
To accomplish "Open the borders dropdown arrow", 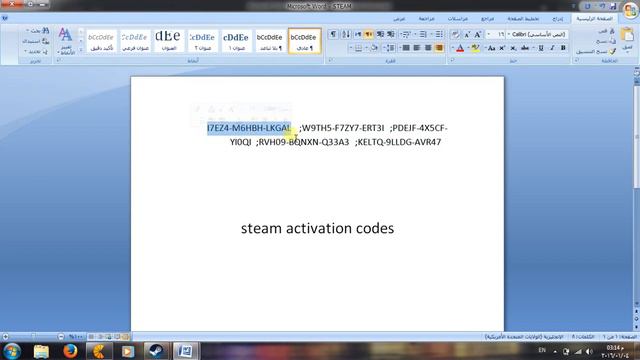I will 351,48.
